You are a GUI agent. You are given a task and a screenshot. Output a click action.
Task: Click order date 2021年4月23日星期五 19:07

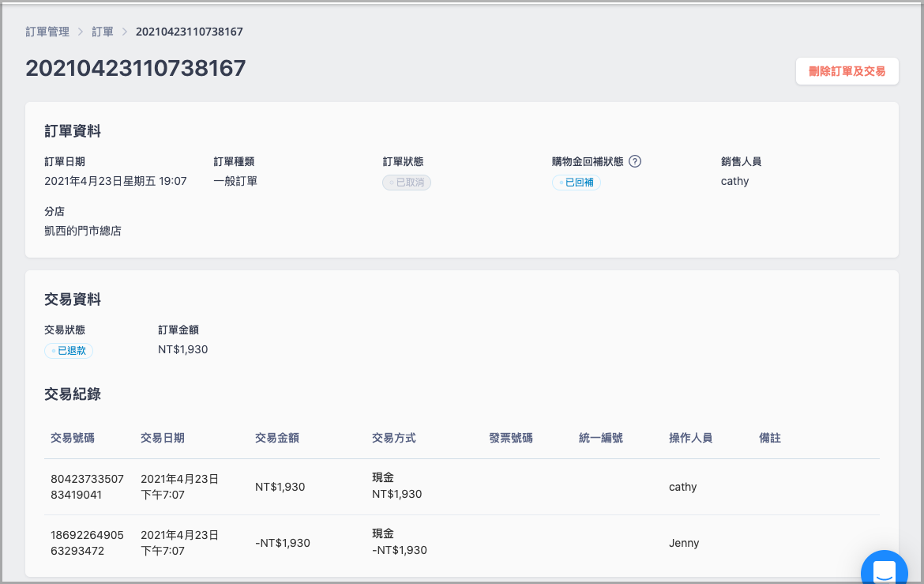pyautogui.click(x=115, y=181)
